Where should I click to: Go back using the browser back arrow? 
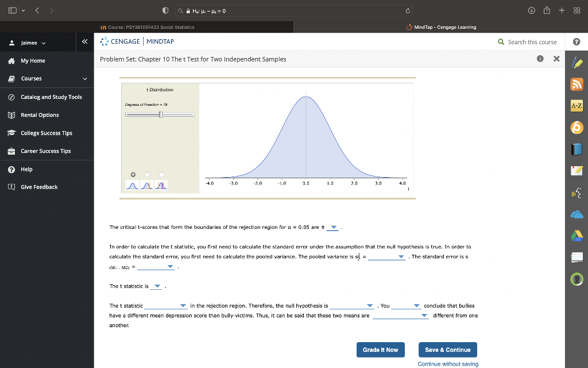click(x=37, y=10)
